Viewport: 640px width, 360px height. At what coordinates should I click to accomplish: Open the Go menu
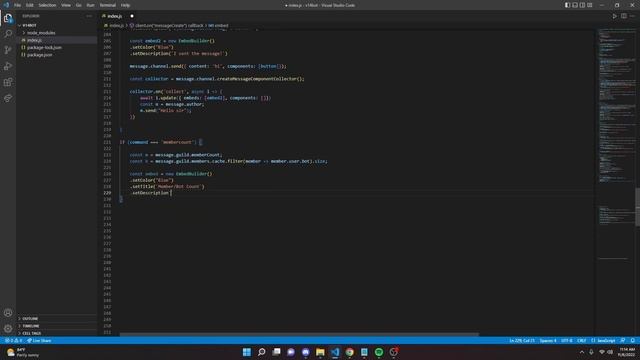click(78, 5)
